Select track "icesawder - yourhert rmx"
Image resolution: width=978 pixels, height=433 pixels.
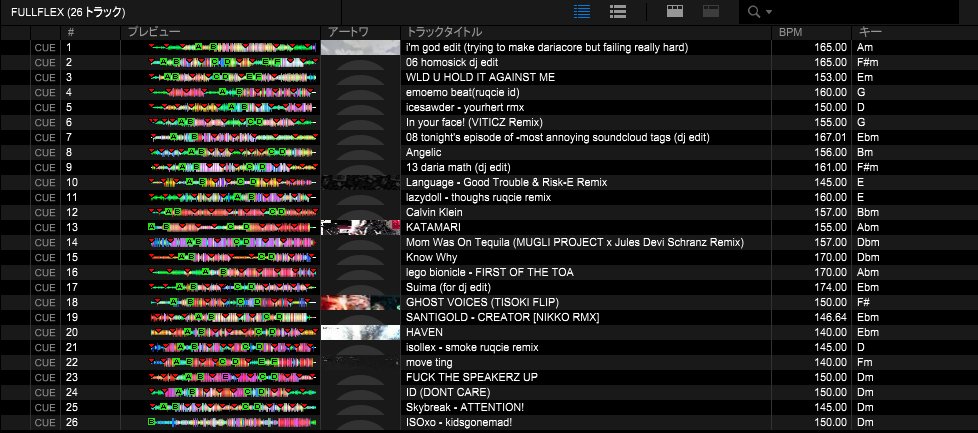pos(465,107)
